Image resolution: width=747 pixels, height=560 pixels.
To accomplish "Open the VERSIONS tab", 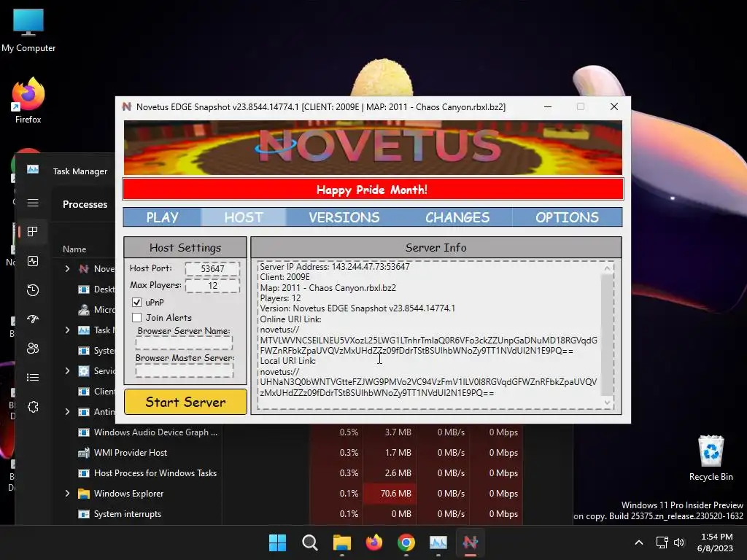I will tap(344, 217).
